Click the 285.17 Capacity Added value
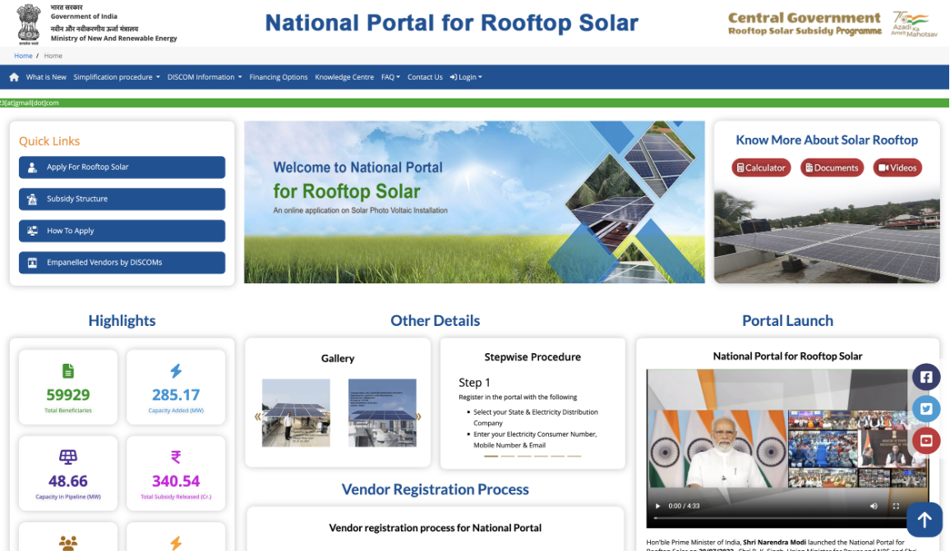This screenshot has height=560, width=950. coord(176,395)
